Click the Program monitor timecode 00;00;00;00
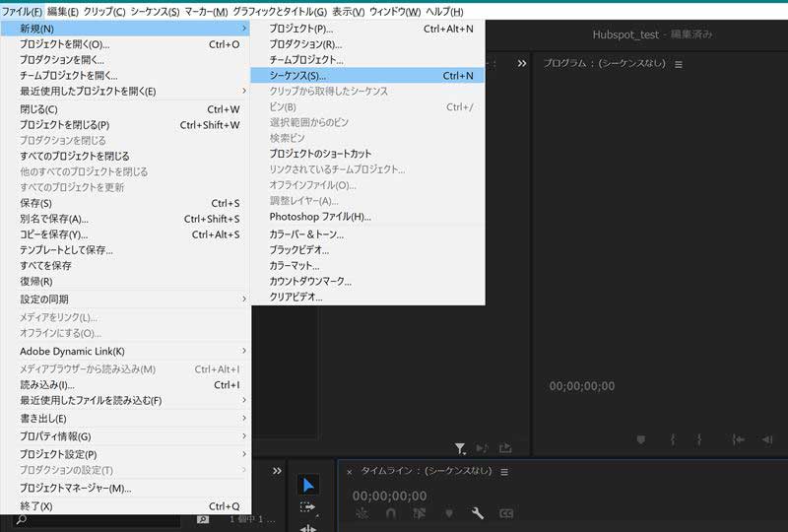This screenshot has width=788, height=532. [581, 386]
